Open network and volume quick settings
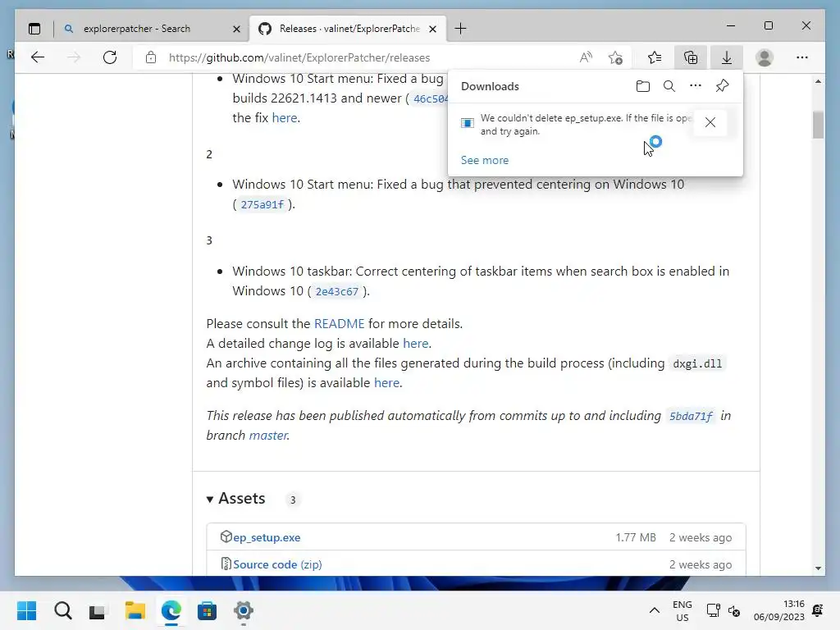 724,610
